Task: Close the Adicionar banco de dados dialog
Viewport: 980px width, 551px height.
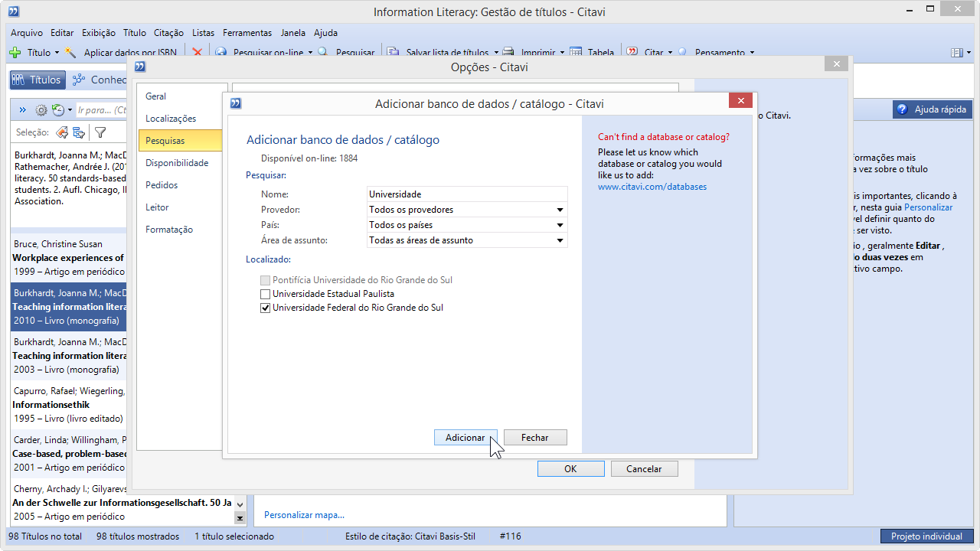Action: click(740, 101)
